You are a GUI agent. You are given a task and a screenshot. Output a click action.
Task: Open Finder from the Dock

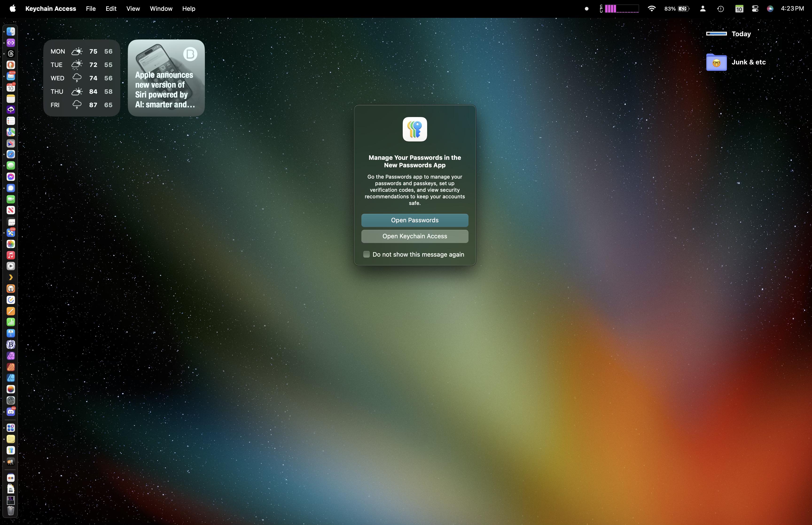coord(11,31)
